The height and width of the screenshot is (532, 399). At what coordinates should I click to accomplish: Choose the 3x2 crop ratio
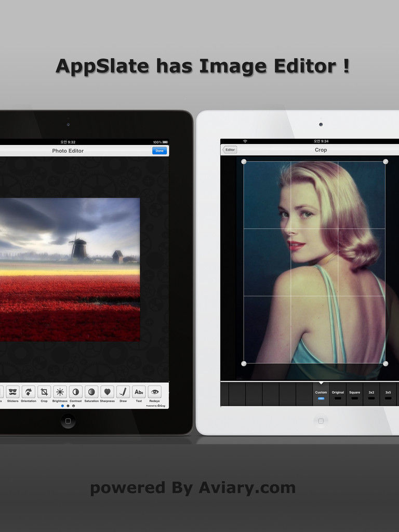[x=371, y=394]
